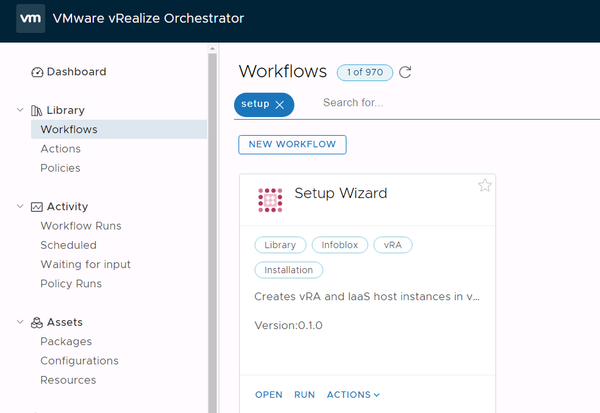Click the NEW WORKFLOW button

coord(292,145)
